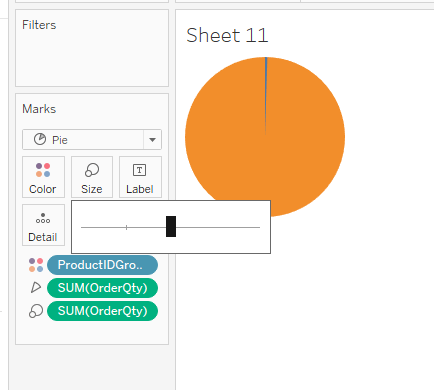Click the Sheet 11 title
Screen dimensions: 434x390
pos(227,35)
